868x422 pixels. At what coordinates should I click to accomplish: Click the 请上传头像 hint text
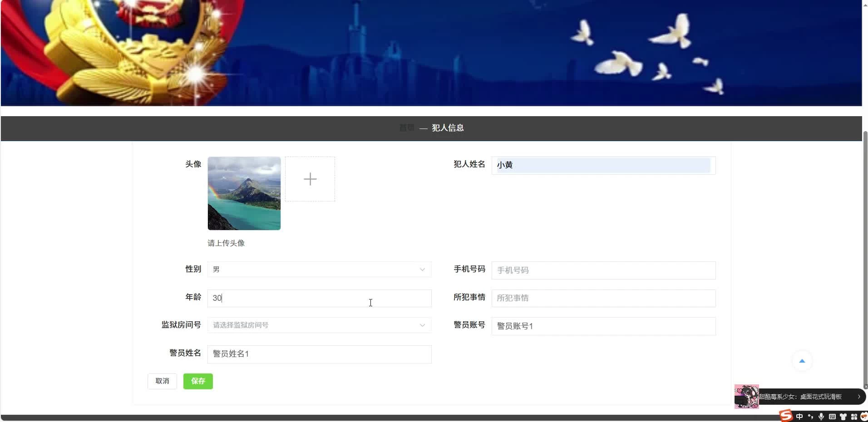pyautogui.click(x=226, y=243)
